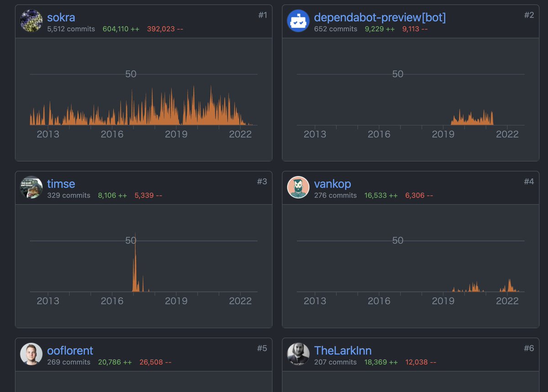
Task: Click the #5 rank label
Action: (x=262, y=348)
